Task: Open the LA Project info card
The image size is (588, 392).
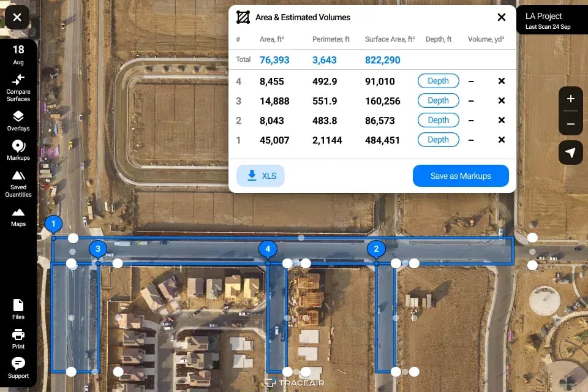Action: click(x=552, y=20)
